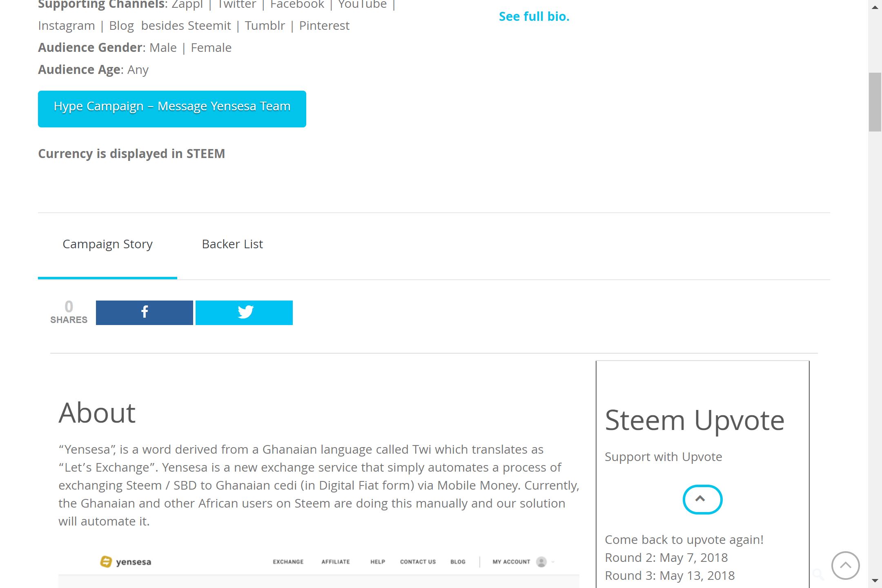Click AFFILIATE in the Yensesa screenshot menu
This screenshot has height=588, width=882.
(336, 562)
